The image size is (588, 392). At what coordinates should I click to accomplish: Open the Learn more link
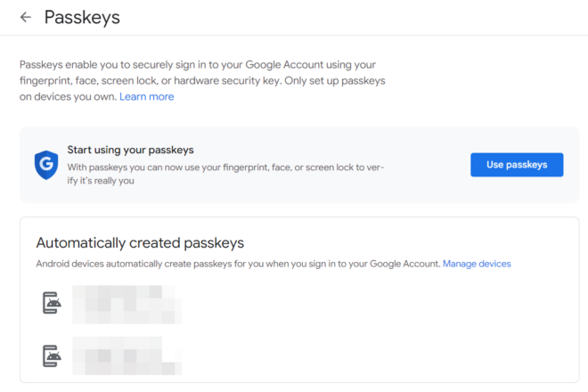147,97
